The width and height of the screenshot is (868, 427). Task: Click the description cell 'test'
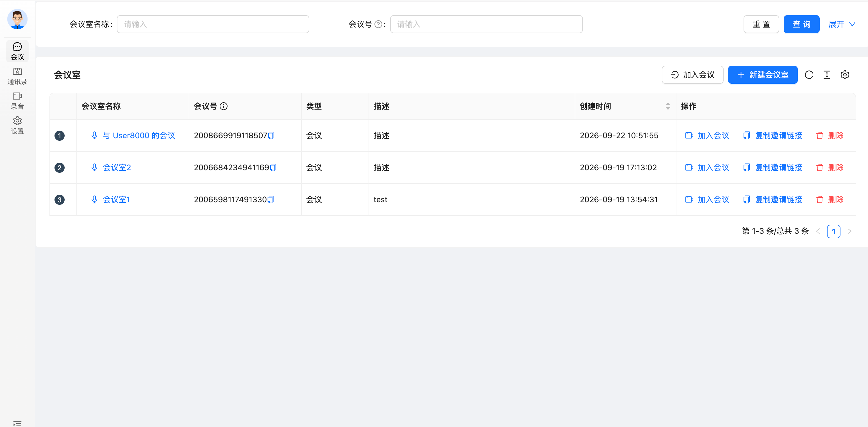tap(380, 199)
